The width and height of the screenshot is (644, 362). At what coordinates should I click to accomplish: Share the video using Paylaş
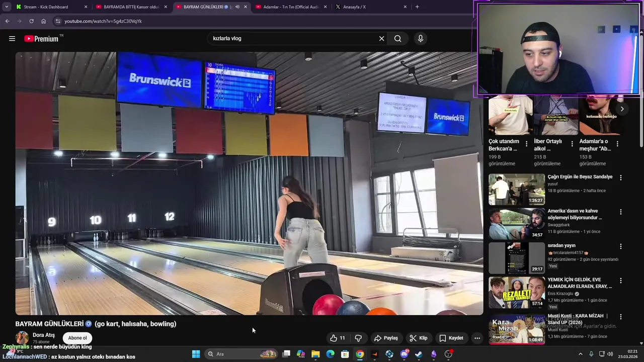point(386,338)
